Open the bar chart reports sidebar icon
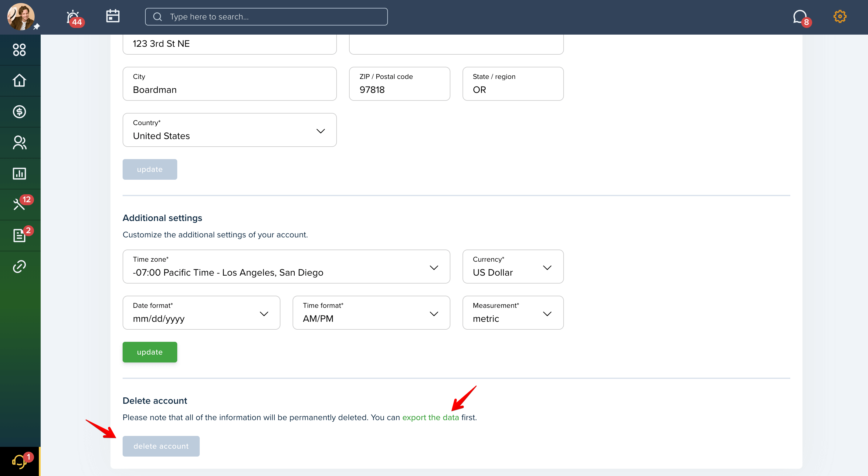 point(19,174)
